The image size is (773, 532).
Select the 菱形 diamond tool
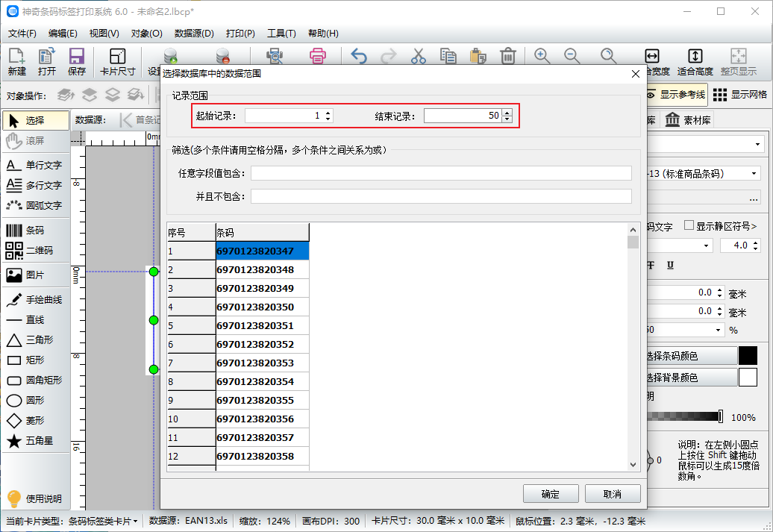click(36, 421)
